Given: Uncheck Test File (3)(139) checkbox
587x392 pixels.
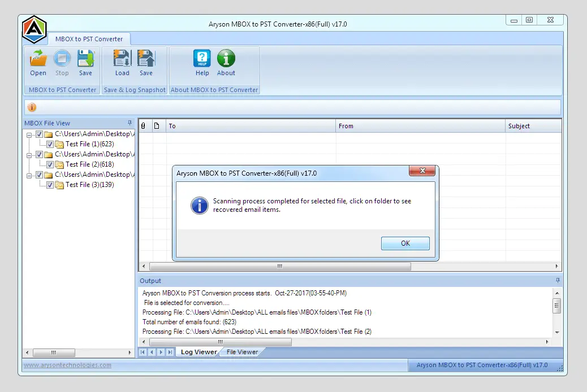Looking at the screenshot, I should tap(50, 185).
